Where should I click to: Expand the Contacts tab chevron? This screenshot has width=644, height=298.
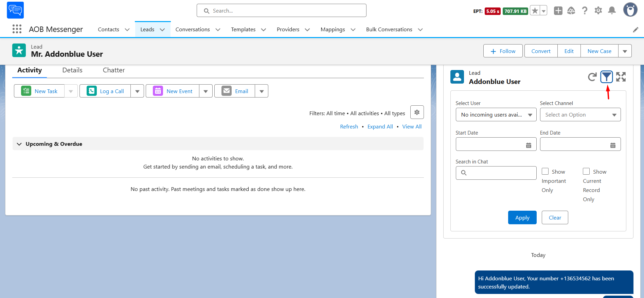pyautogui.click(x=127, y=30)
